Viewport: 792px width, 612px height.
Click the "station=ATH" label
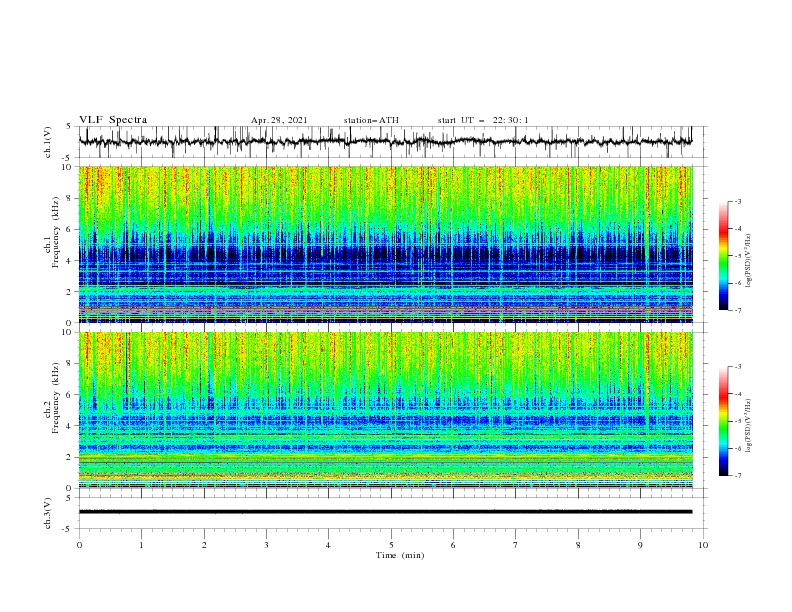pos(371,120)
